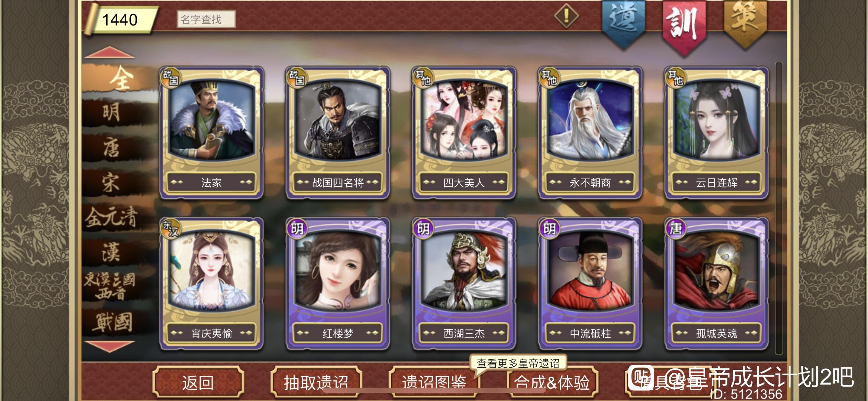868x401 pixels.
Task: Select the 战国四名将 card
Action: click(x=338, y=133)
